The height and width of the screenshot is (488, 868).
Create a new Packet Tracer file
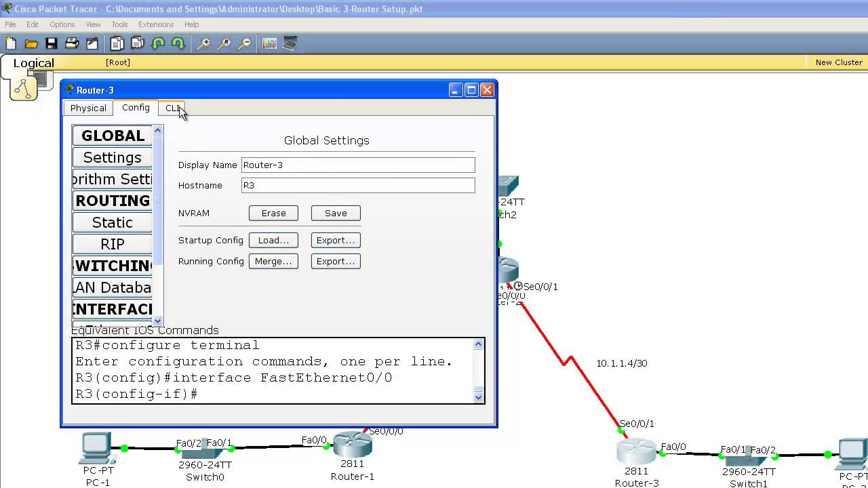11,44
